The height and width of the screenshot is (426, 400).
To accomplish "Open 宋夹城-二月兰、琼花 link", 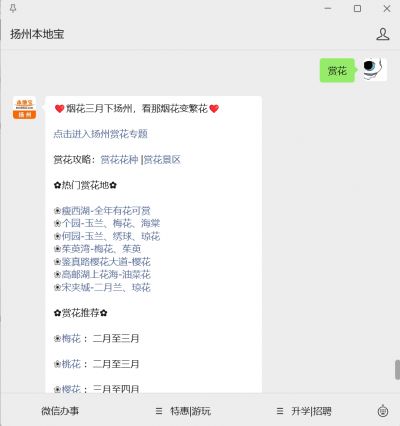I will [106, 287].
